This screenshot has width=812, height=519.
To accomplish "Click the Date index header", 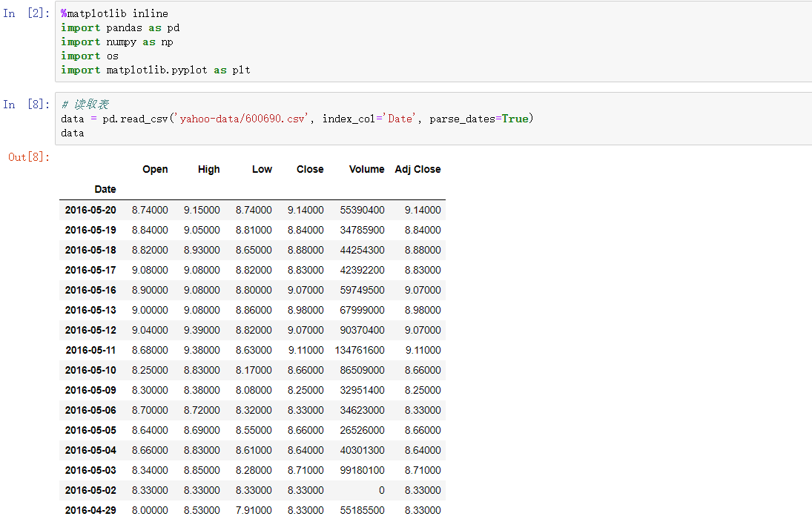I will point(105,189).
